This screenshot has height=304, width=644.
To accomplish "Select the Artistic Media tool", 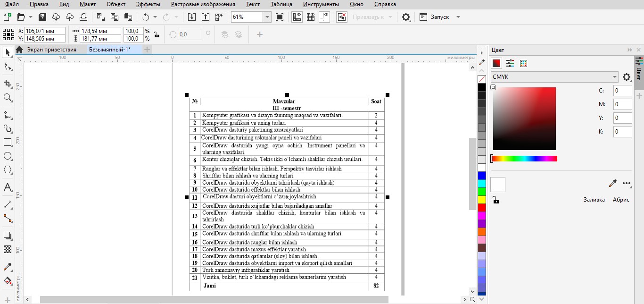I will click(8, 128).
